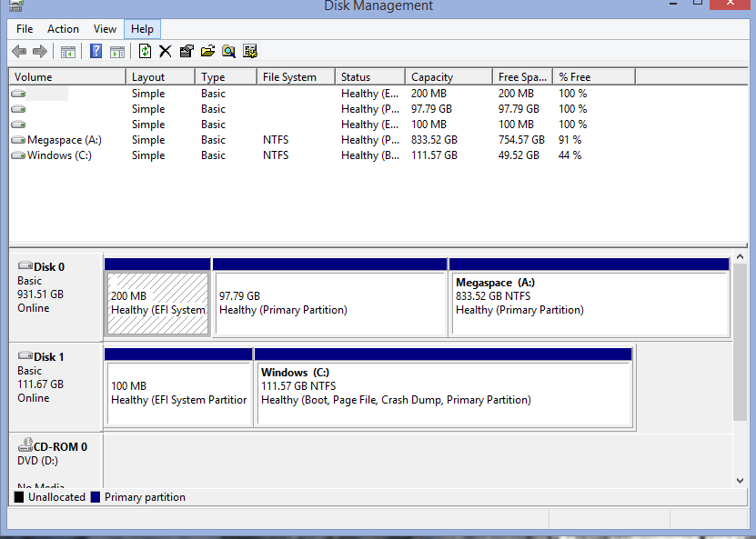Sort volumes by Capacity column header

431,77
